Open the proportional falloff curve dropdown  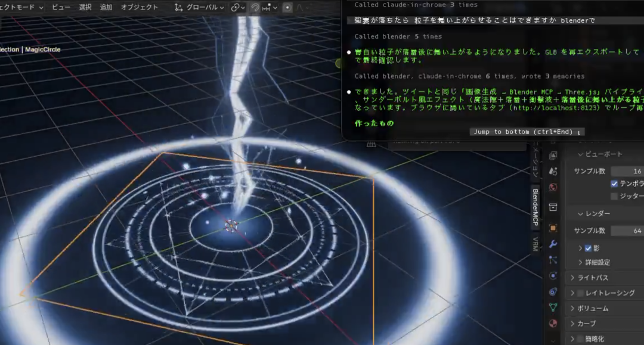(x=303, y=7)
